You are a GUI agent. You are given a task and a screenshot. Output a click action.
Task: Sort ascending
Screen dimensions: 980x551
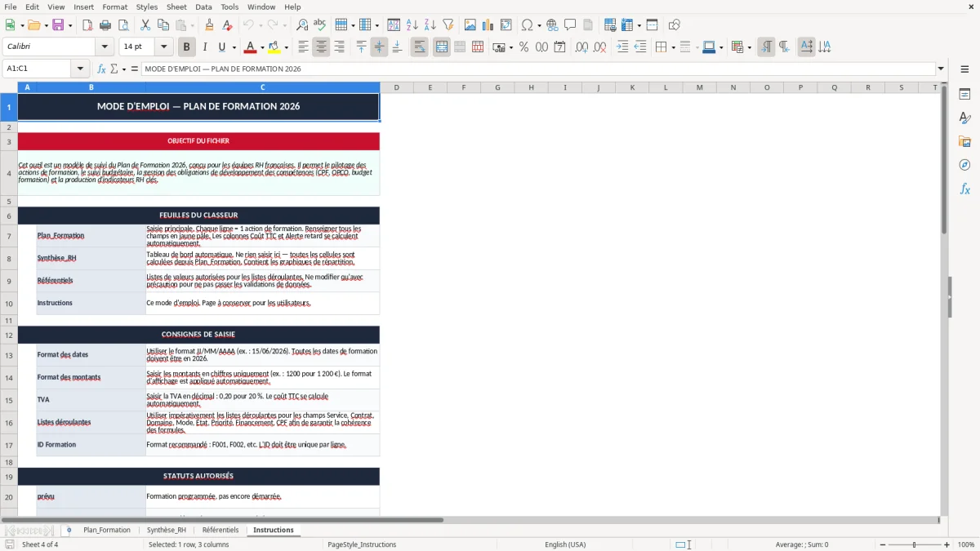pos(412,25)
